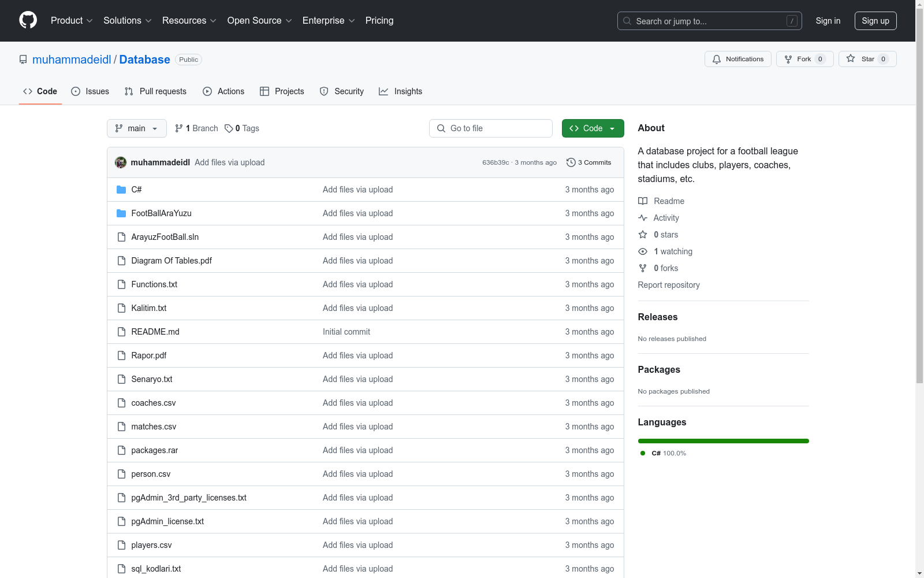Image resolution: width=924 pixels, height=578 pixels.
Task: Expand the Open Source menu
Action: 260,20
